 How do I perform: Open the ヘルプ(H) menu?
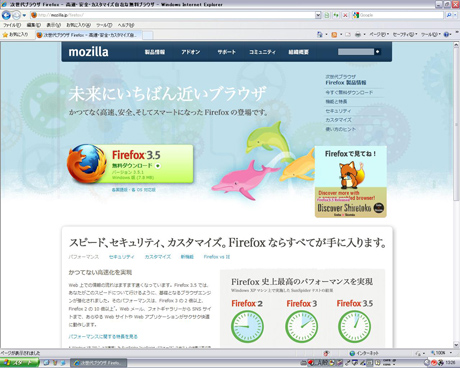tap(126, 25)
